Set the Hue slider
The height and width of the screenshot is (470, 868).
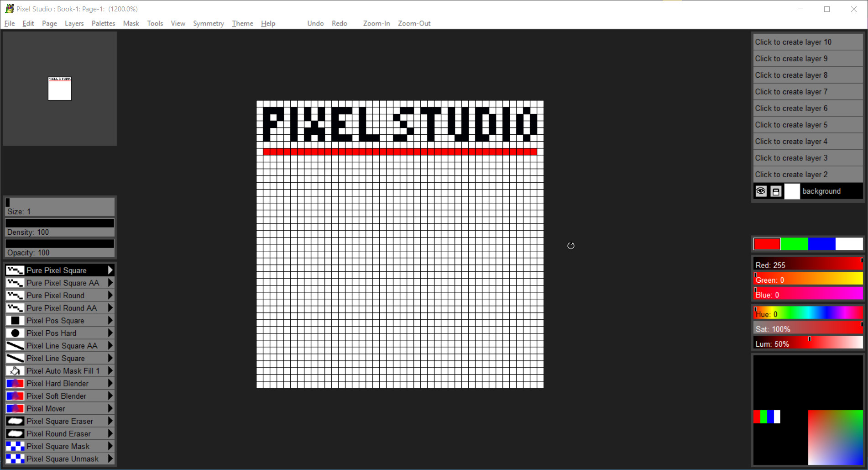(x=808, y=313)
